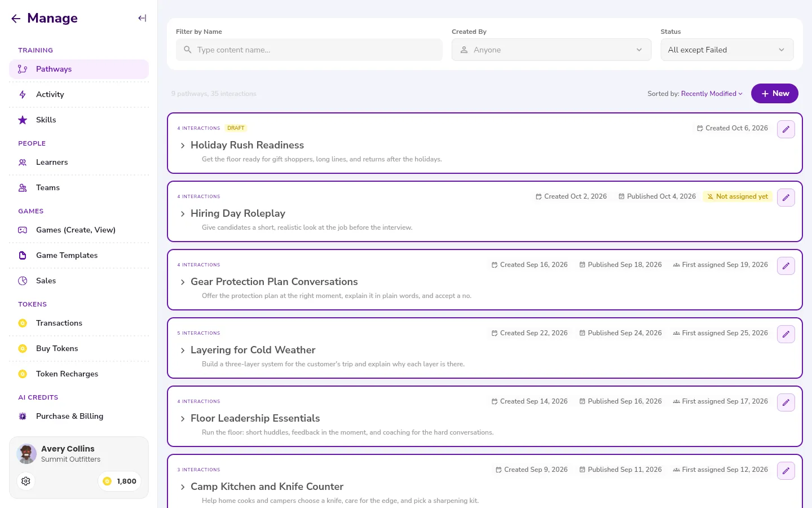This screenshot has width=812, height=508.
Task: Go to the Sales page
Action: (x=79, y=281)
